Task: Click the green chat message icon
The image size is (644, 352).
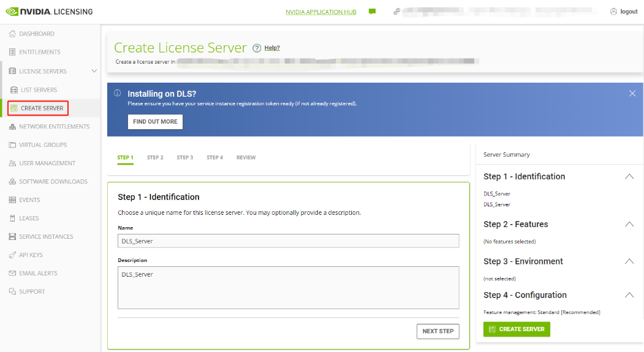Action: click(x=372, y=12)
